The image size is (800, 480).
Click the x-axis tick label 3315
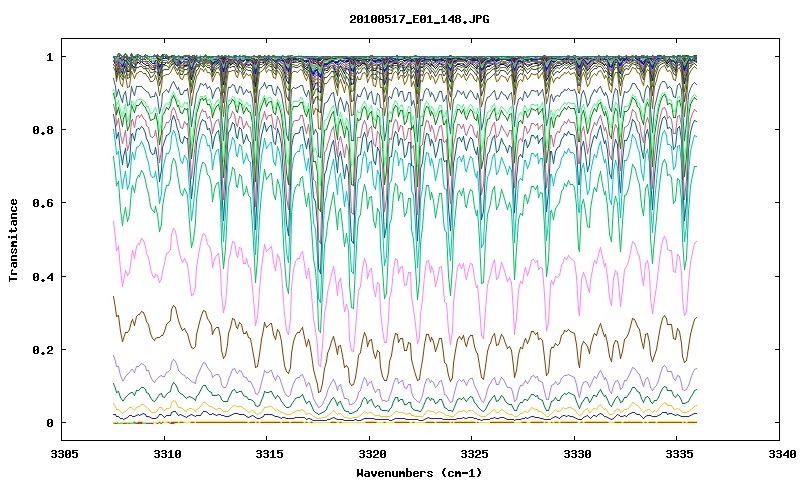pyautogui.click(x=267, y=454)
